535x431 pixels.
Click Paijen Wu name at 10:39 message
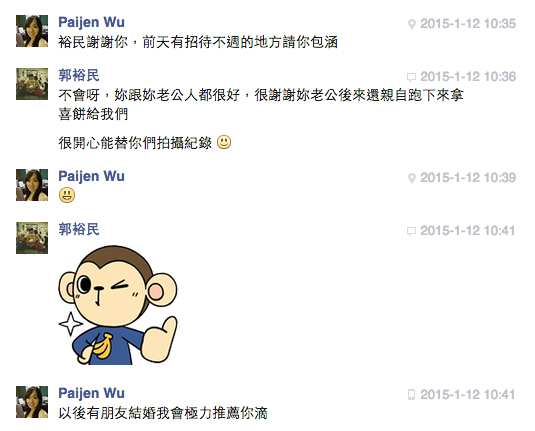pos(91,176)
